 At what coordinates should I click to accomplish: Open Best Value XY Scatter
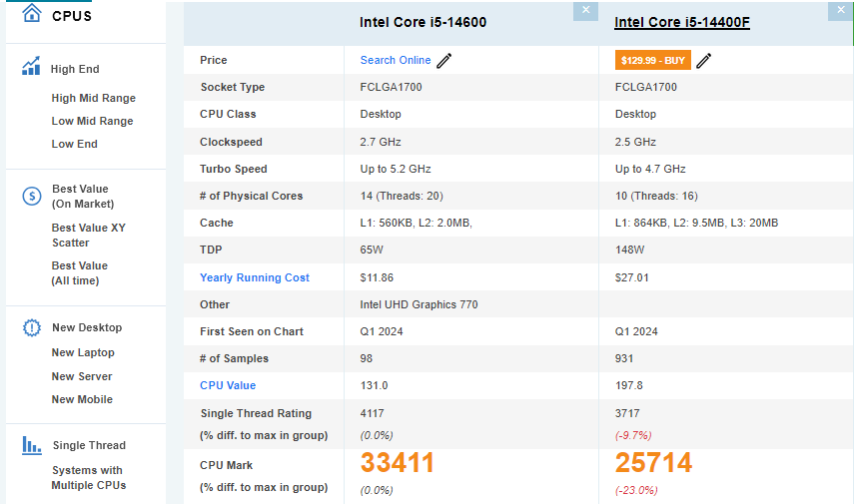pyautogui.click(x=89, y=236)
